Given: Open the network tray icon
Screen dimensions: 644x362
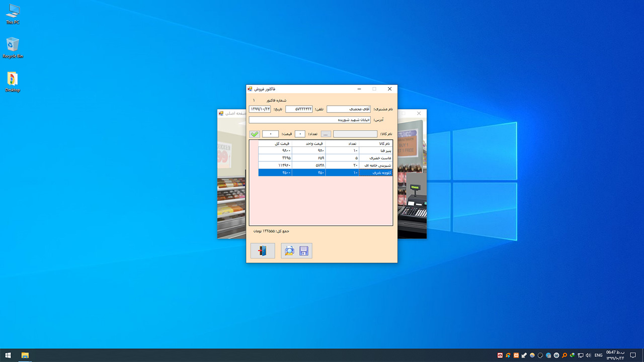Looking at the screenshot, I should (581, 355).
